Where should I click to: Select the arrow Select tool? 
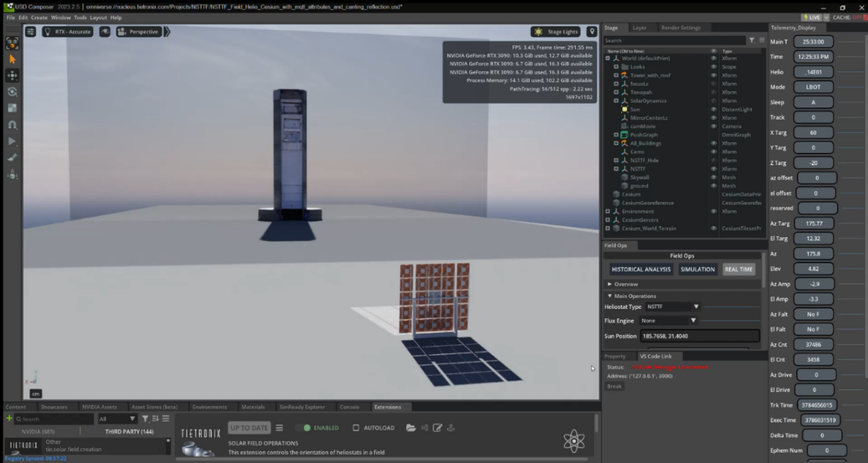(12, 59)
